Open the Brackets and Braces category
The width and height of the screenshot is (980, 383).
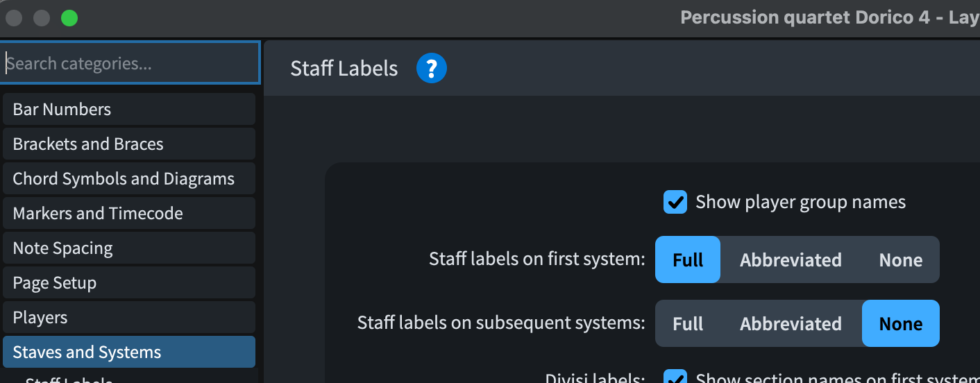tap(129, 144)
